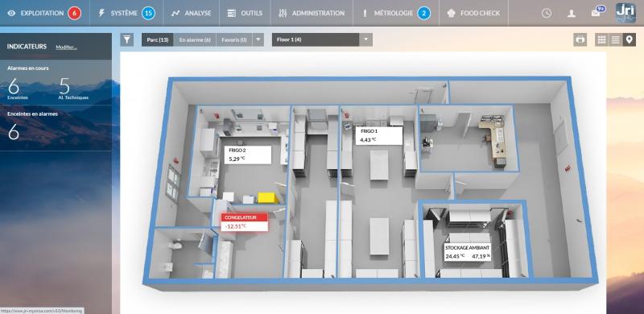This screenshot has height=314, width=644.
Task: Select the En alarme (6) tab
Action: pyautogui.click(x=195, y=40)
